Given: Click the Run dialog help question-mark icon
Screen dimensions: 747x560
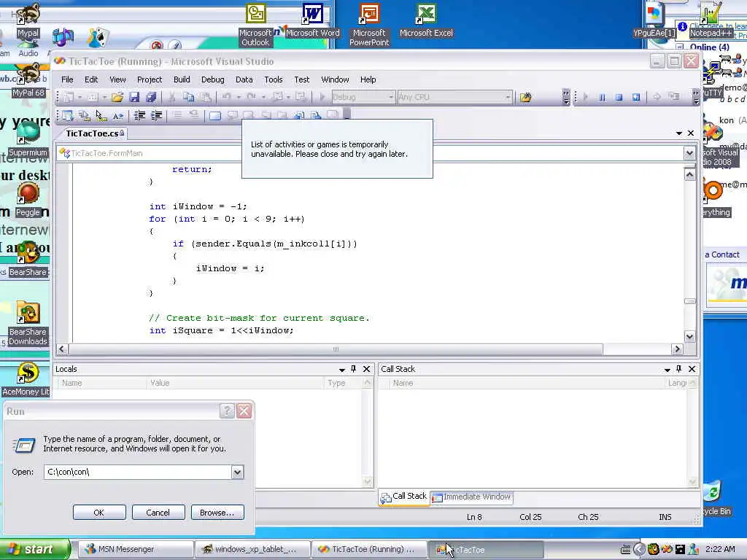Looking at the screenshot, I should (228, 411).
